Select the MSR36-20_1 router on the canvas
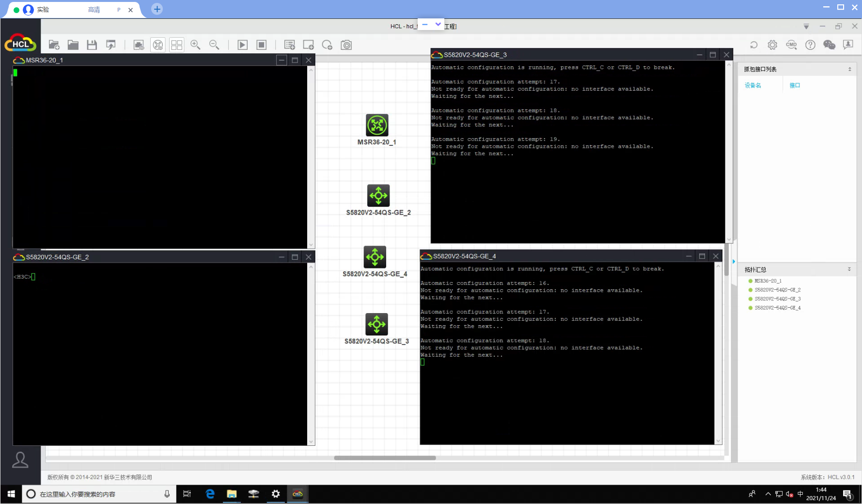The height and width of the screenshot is (504, 862). 377,125
